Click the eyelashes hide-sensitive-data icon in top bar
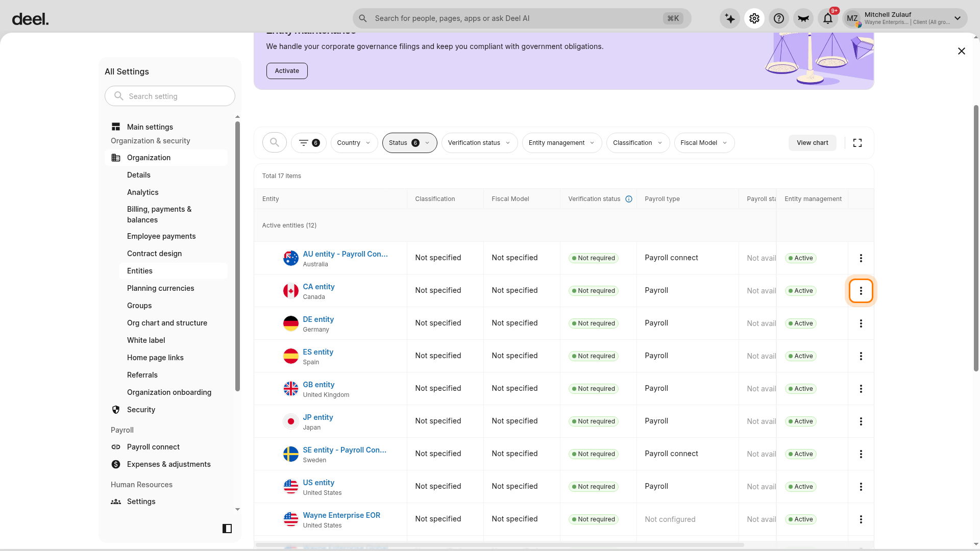980x551 pixels. [x=803, y=18]
